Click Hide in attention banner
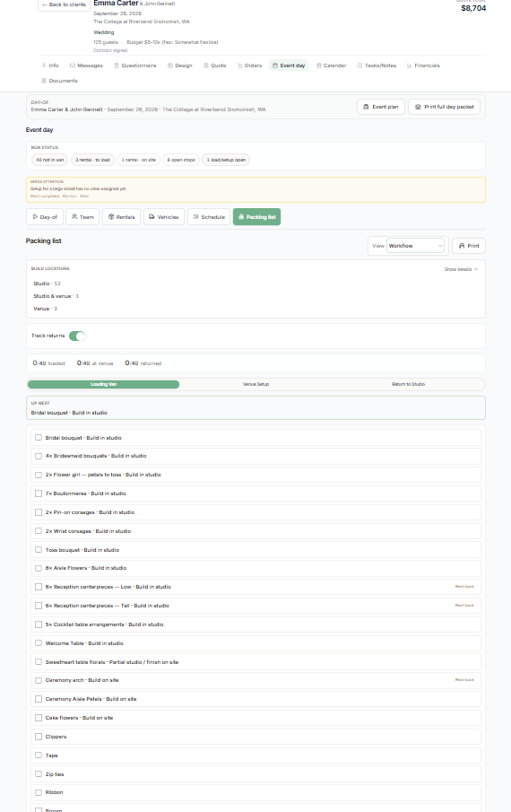The width and height of the screenshot is (511, 812). point(84,196)
